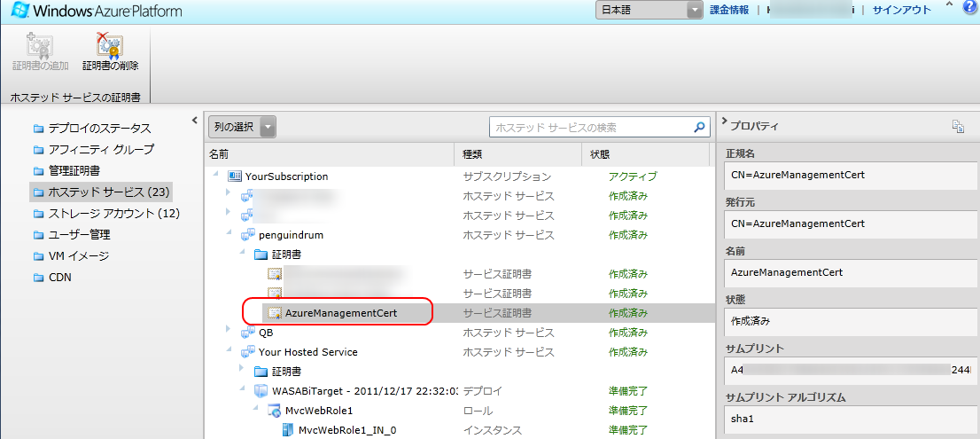Viewport: 980px width, 439px height.
Task: Click the 発行元 issuer value field
Action: point(850,223)
